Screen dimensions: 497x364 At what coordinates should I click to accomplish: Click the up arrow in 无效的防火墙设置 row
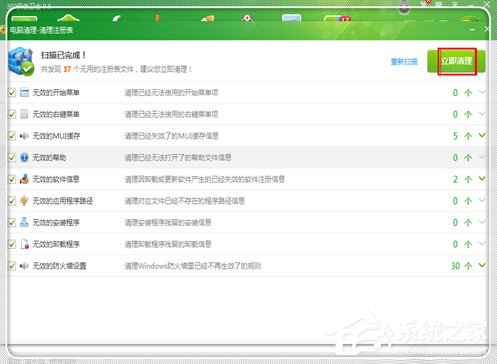pyautogui.click(x=468, y=266)
